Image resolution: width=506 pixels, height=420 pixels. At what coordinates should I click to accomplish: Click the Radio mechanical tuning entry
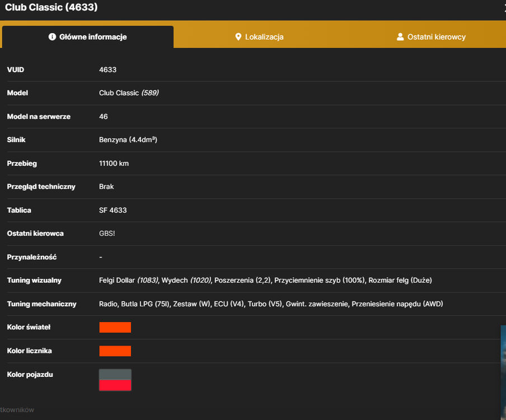[108, 304]
